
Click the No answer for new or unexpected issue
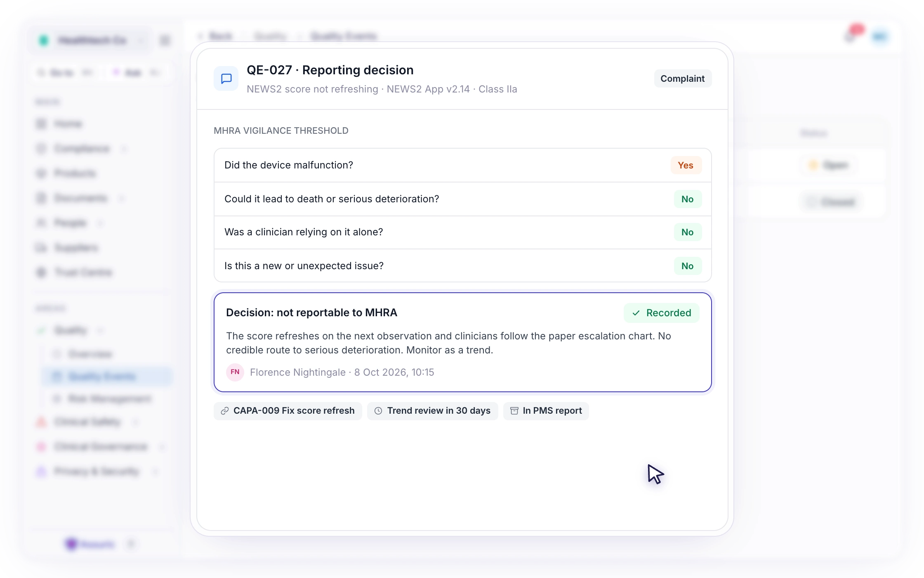point(688,266)
